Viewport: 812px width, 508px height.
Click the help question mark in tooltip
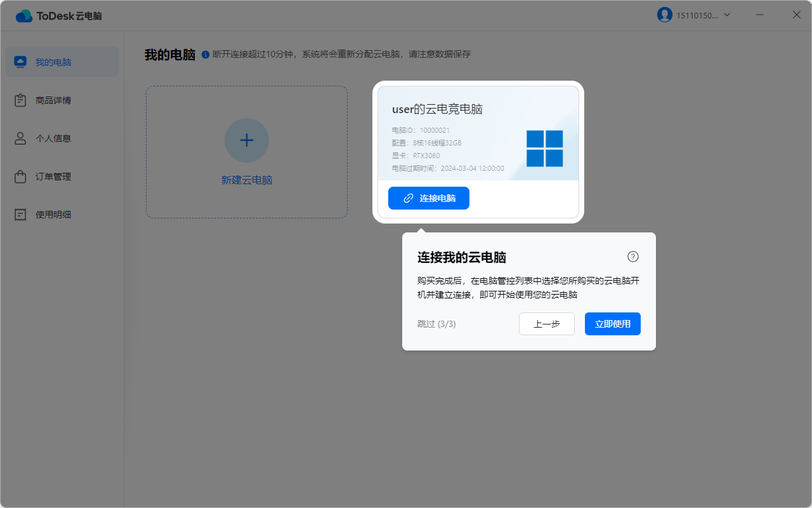pyautogui.click(x=633, y=257)
